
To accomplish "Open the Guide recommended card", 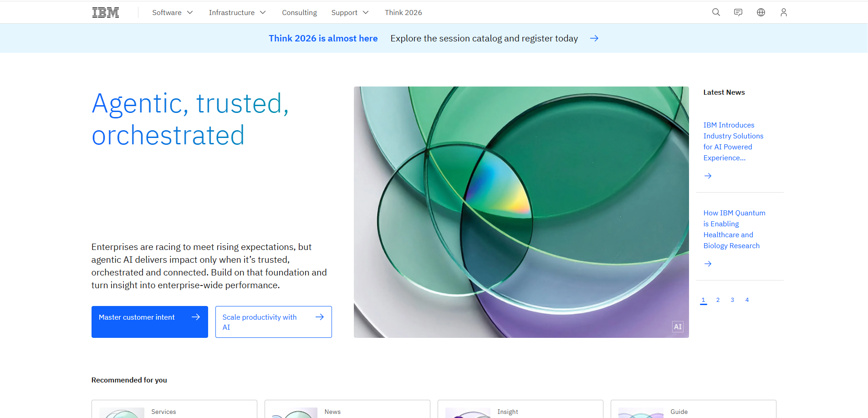I will pyautogui.click(x=694, y=409).
